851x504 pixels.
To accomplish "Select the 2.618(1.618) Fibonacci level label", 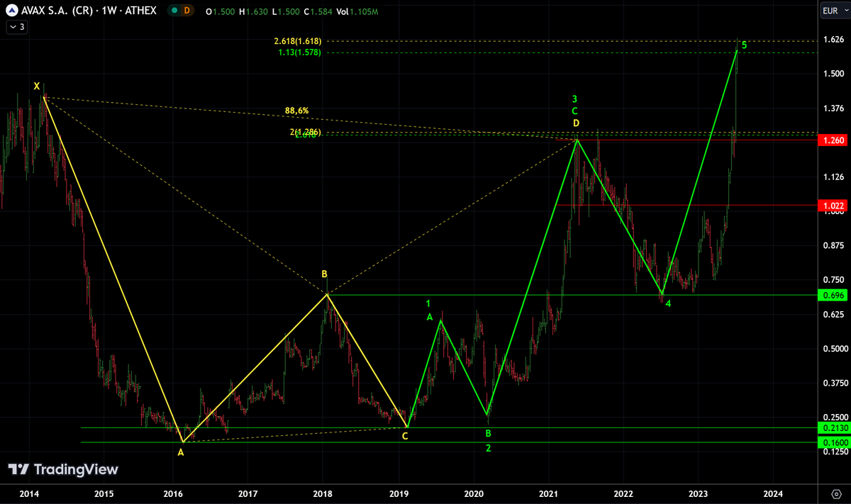I will [x=297, y=41].
